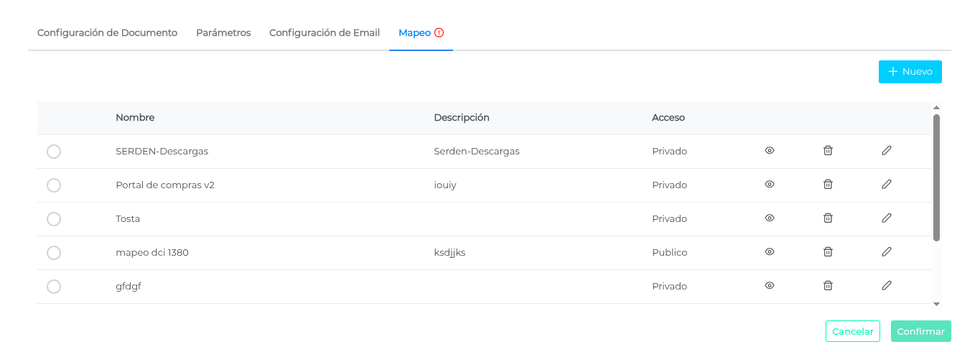The image size is (980, 352).
Task: Edit the gfdgf mapping entry
Action: [x=887, y=286]
